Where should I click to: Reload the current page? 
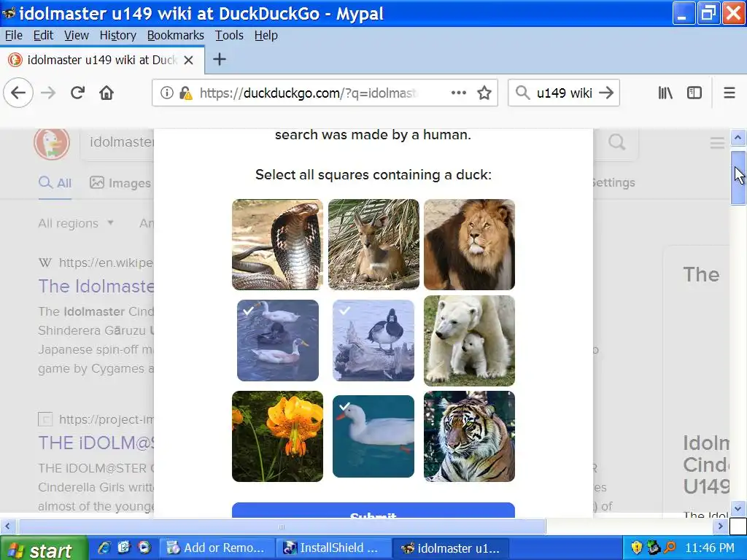[77, 93]
